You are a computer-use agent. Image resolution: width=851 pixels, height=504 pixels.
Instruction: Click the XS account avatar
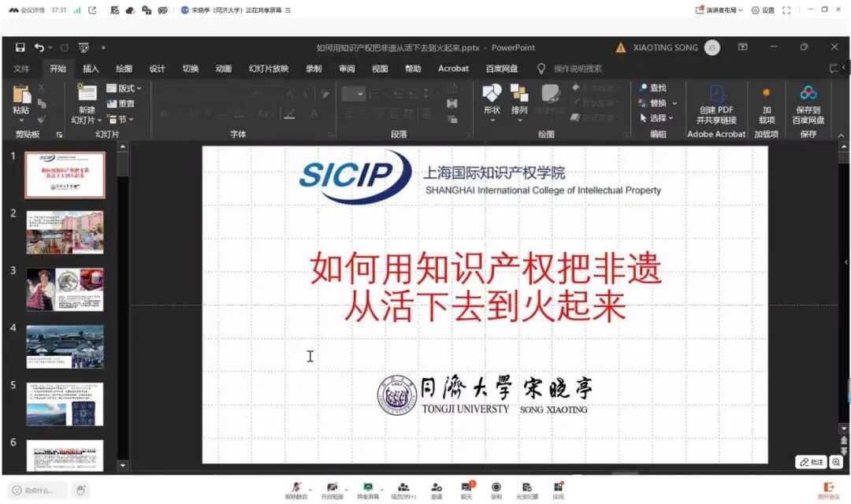[x=712, y=48]
